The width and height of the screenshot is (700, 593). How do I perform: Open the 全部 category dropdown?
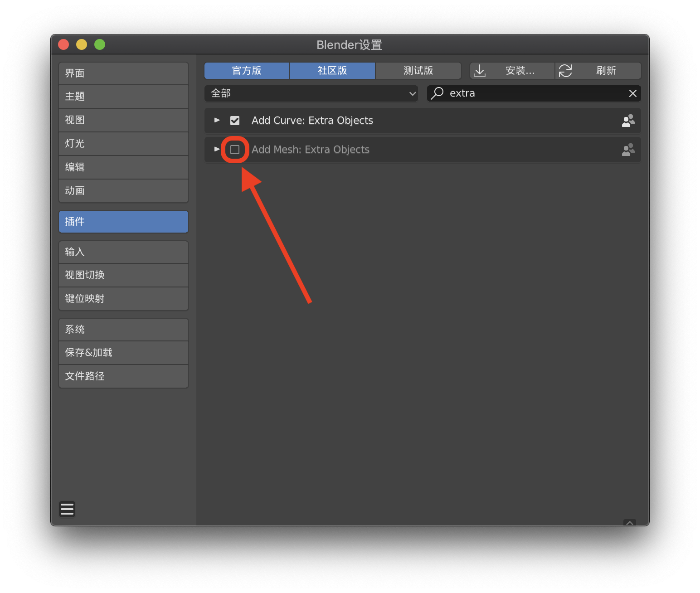coord(311,93)
